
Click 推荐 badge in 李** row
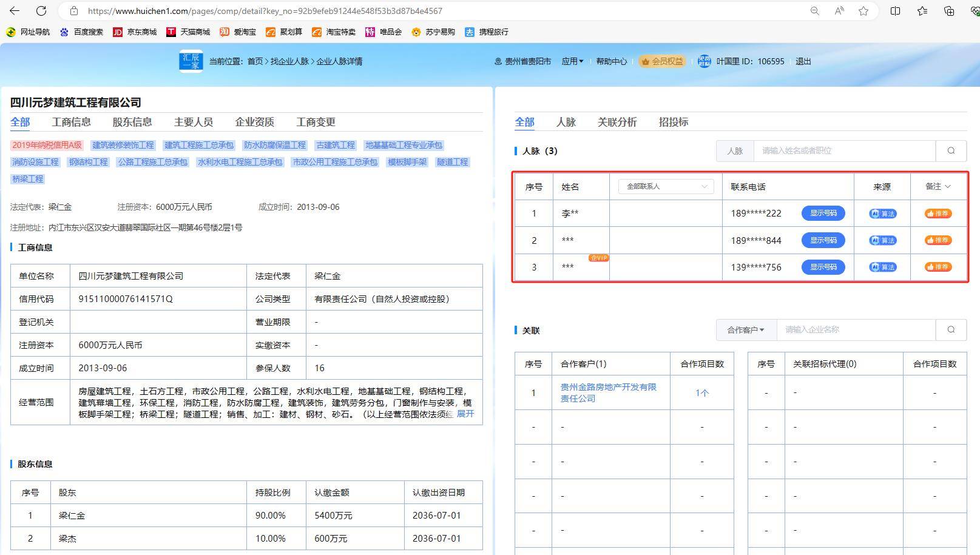(938, 214)
